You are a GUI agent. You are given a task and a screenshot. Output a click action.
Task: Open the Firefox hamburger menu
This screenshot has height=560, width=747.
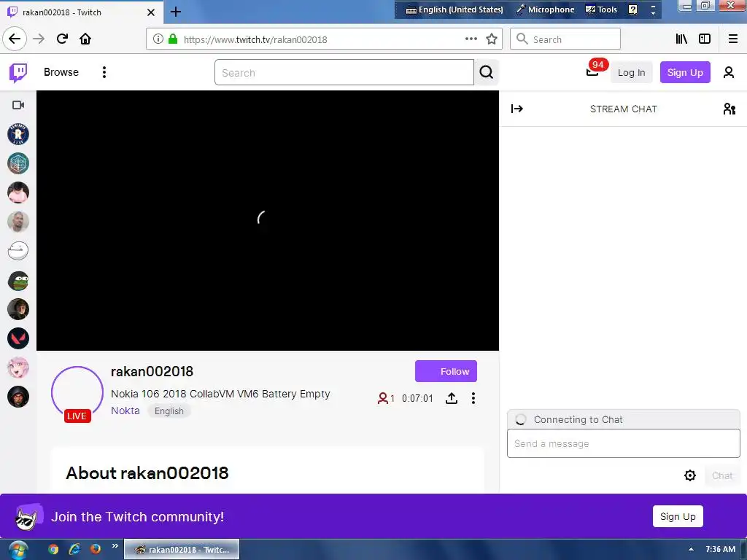pos(733,39)
